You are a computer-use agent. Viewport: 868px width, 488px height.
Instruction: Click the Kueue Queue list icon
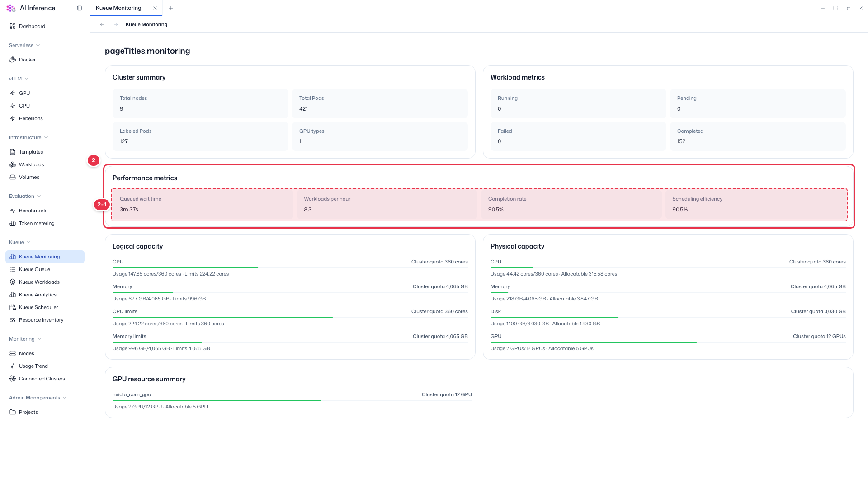(x=13, y=269)
